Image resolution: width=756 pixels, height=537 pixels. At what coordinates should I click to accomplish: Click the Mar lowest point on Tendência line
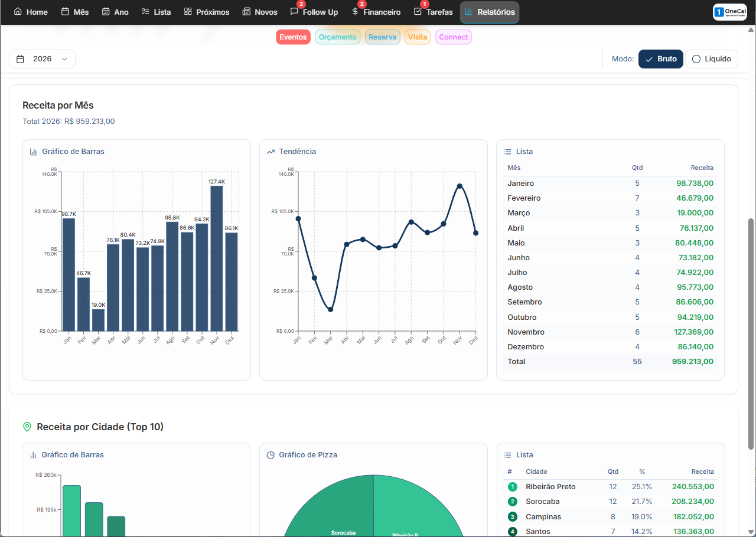point(330,309)
